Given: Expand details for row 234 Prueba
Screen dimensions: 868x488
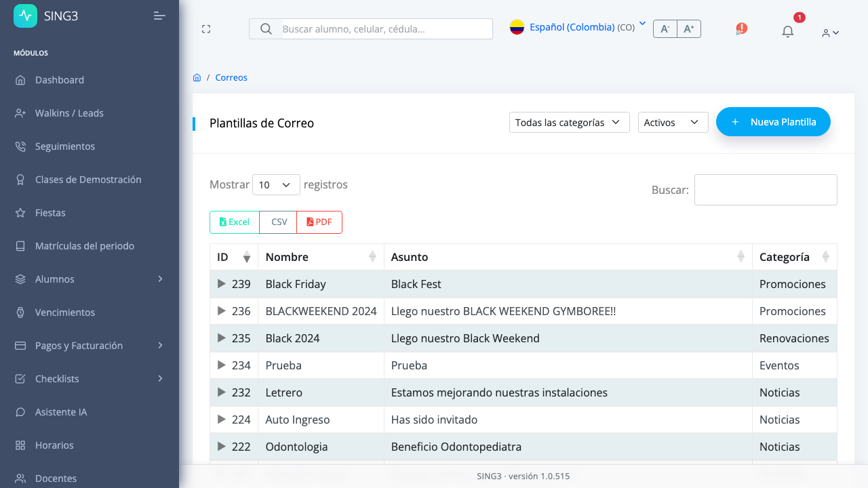Looking at the screenshot, I should 221,365.
